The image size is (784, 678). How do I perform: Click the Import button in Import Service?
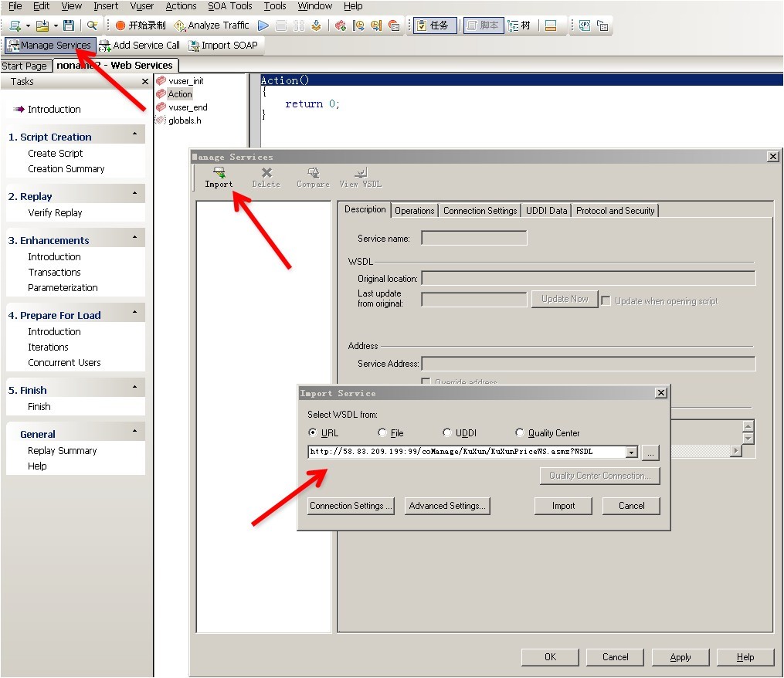click(x=563, y=506)
